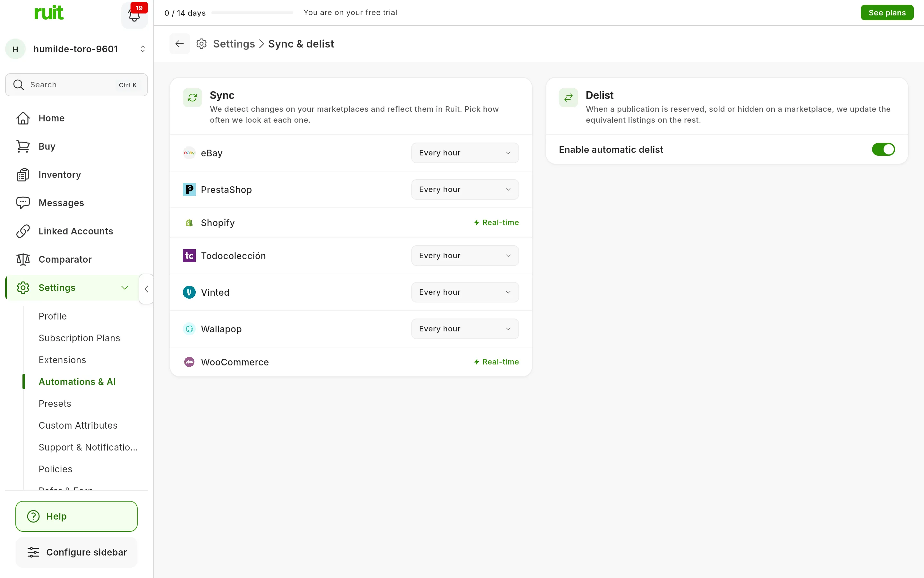Click the WooCommerce logo icon

tap(189, 362)
